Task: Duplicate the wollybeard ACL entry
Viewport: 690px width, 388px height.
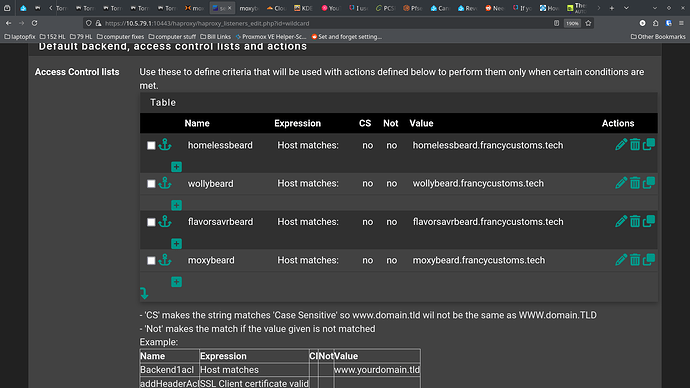Action: click(649, 183)
